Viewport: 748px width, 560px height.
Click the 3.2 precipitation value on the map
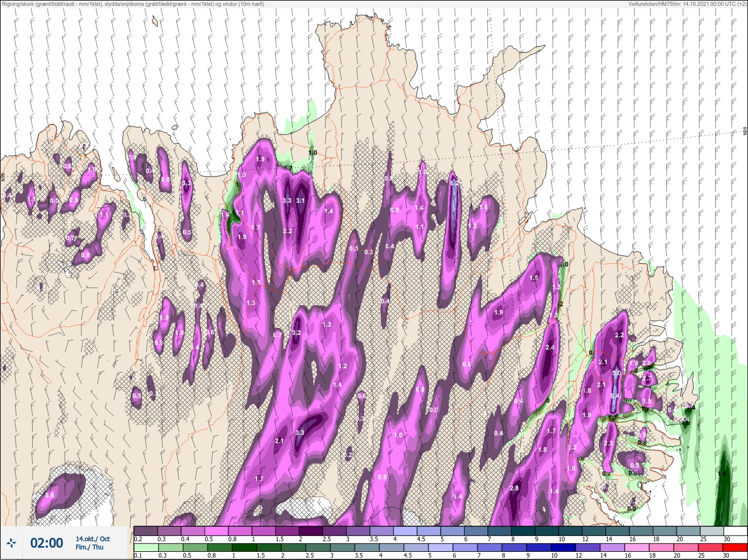pyautogui.click(x=296, y=333)
